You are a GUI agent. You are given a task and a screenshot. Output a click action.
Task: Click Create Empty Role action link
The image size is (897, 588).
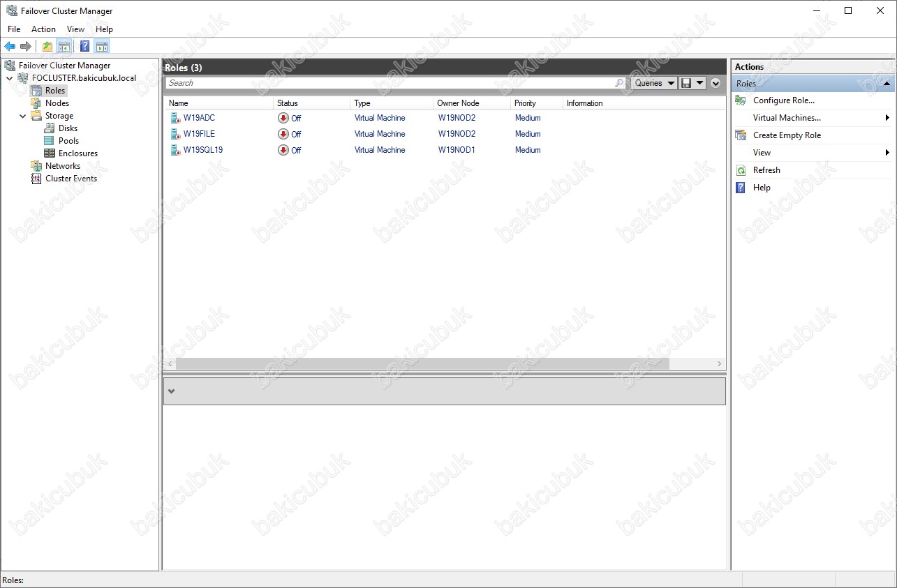point(787,135)
